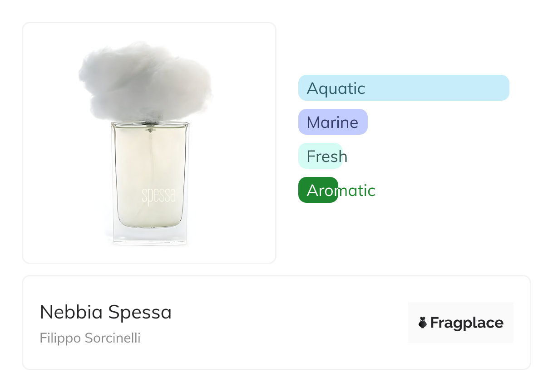
Task: Click the Fresh accord label
Action: pos(327,157)
